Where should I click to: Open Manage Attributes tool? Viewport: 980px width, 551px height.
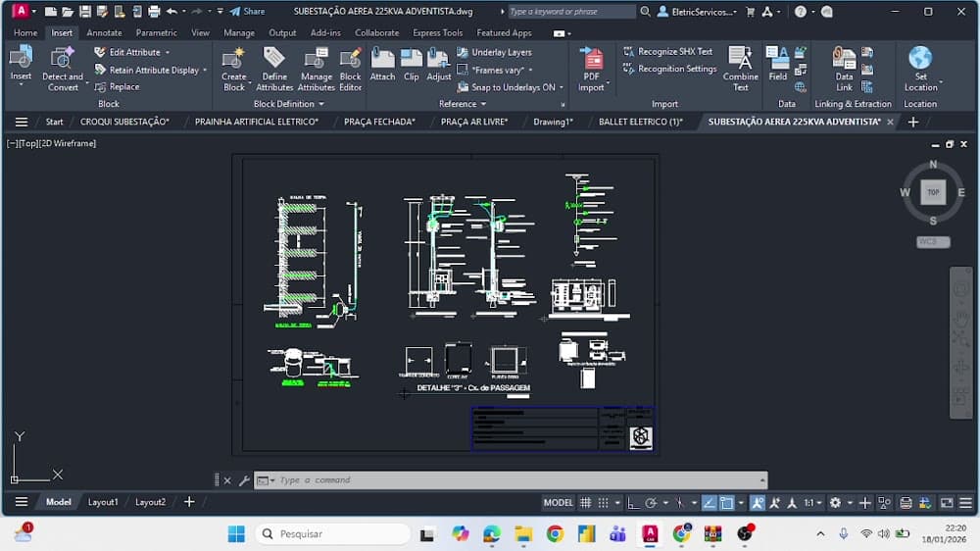click(317, 69)
